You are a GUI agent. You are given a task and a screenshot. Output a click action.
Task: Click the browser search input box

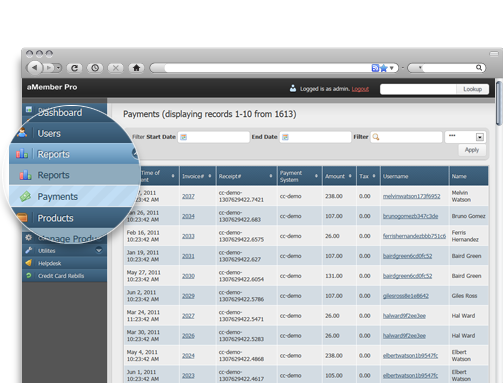(x=448, y=68)
